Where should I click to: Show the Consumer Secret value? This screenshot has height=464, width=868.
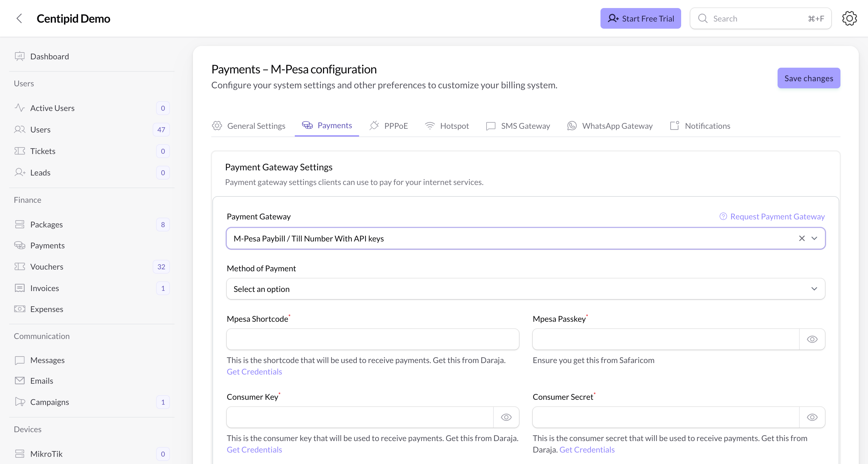[x=812, y=417]
